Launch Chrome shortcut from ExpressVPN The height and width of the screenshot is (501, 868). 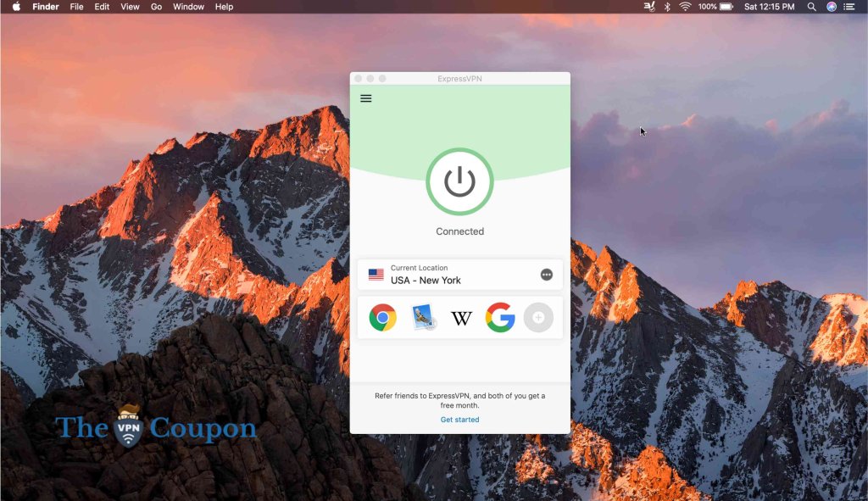pyautogui.click(x=382, y=318)
